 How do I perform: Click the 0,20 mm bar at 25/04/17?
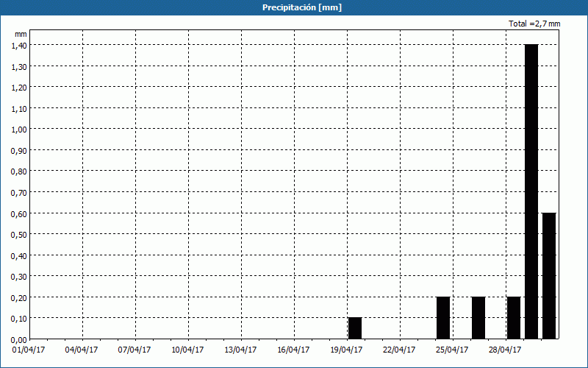pyautogui.click(x=443, y=318)
